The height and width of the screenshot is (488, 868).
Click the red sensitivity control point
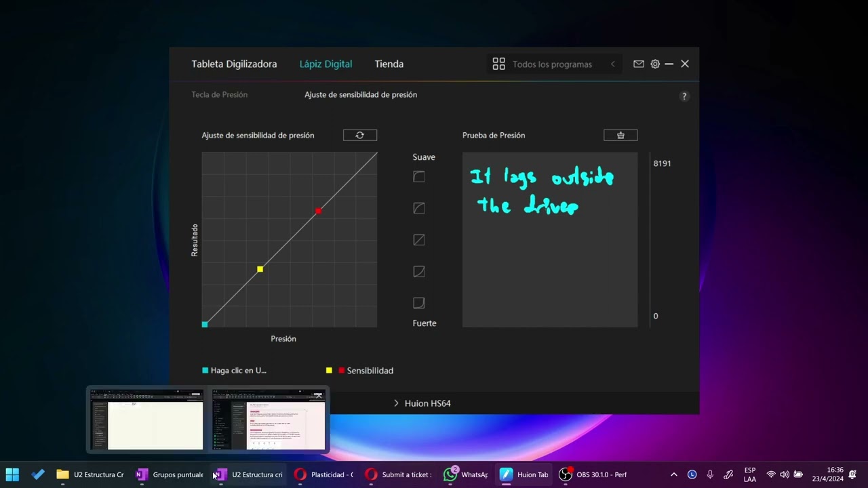click(x=318, y=211)
